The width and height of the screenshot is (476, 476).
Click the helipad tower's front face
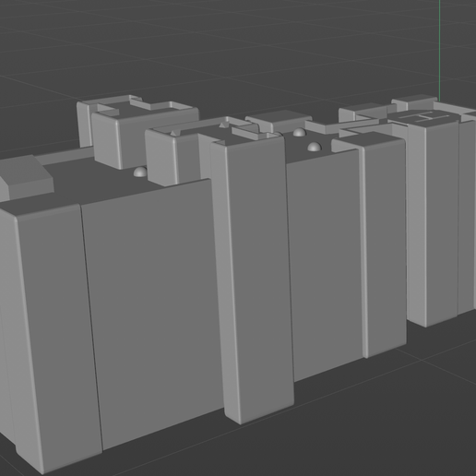pos(442,221)
